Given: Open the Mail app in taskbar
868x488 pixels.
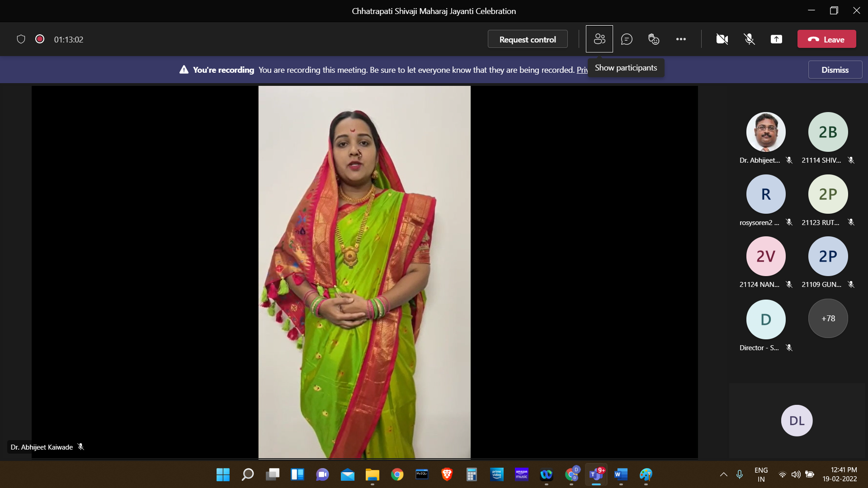Looking at the screenshot, I should click(x=347, y=474).
